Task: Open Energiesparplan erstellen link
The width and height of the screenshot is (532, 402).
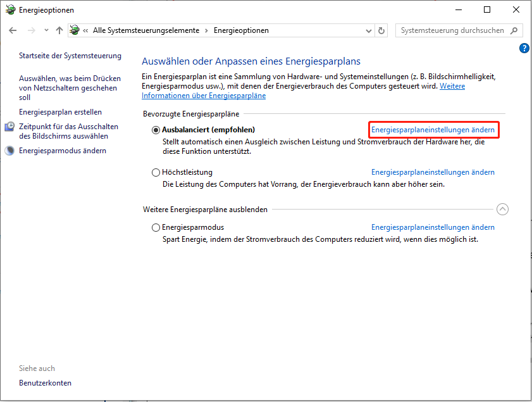Action: tap(60, 112)
